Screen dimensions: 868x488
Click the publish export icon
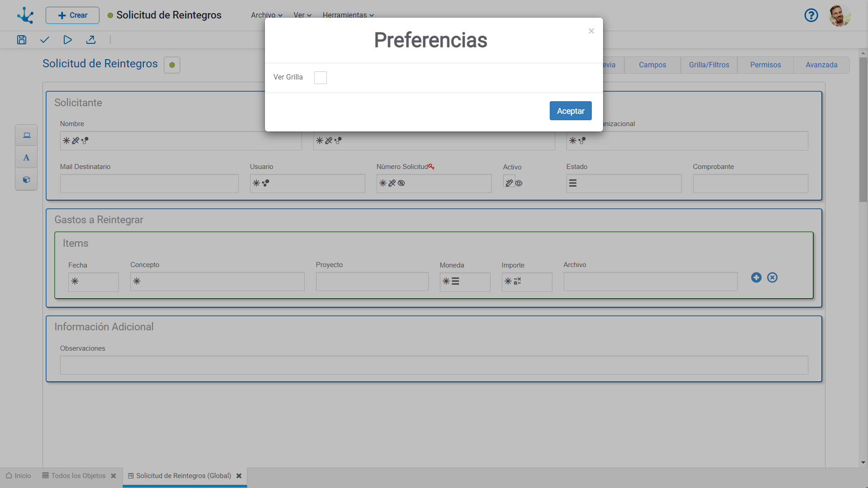[91, 40]
